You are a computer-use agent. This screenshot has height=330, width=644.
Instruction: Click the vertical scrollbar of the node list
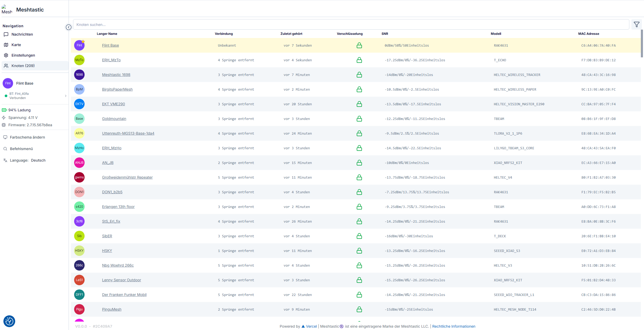642,43
